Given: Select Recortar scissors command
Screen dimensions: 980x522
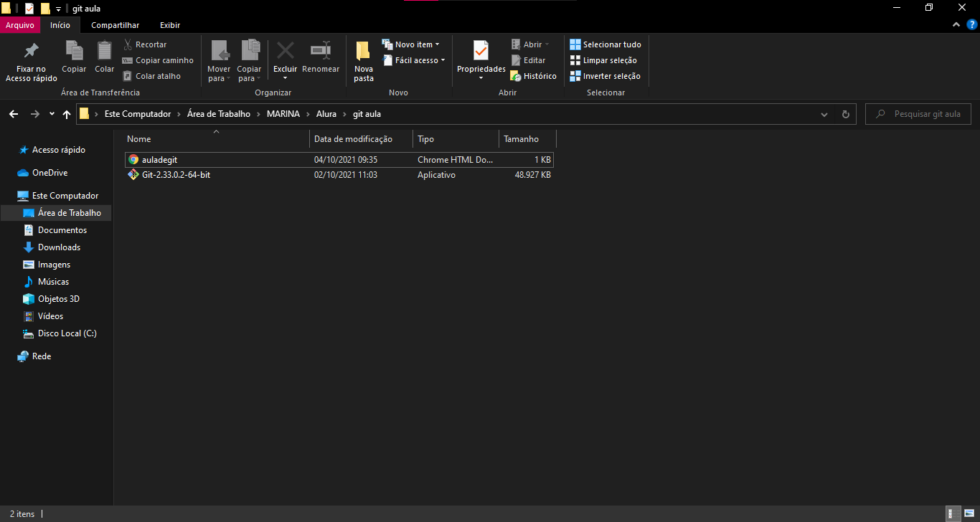Looking at the screenshot, I should click(x=145, y=44).
